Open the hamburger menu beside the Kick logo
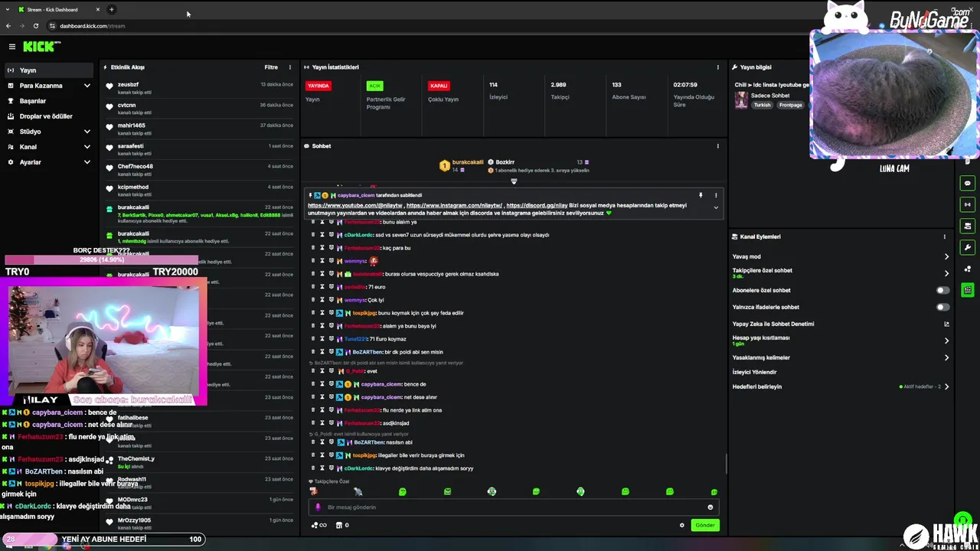Screen dimensions: 980x551 click(11, 47)
